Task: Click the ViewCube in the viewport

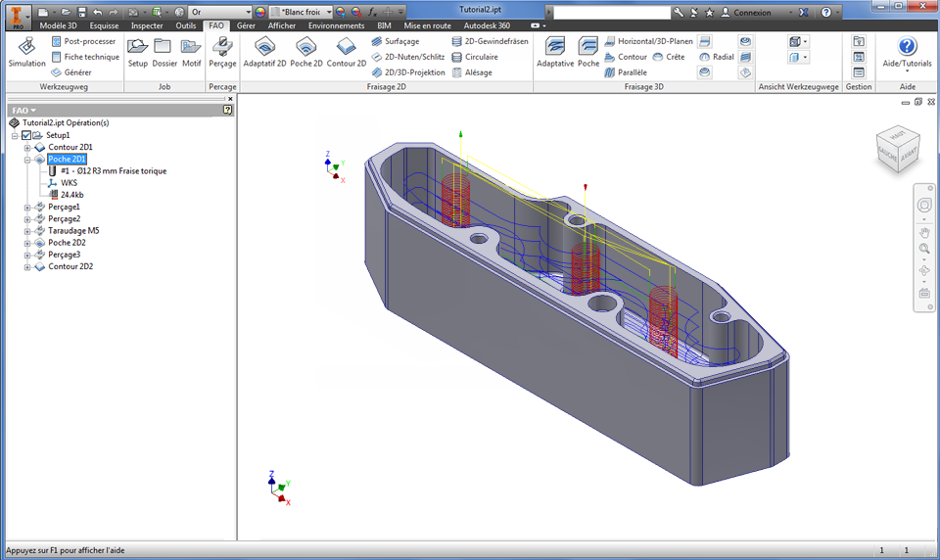Action: pyautogui.click(x=898, y=149)
